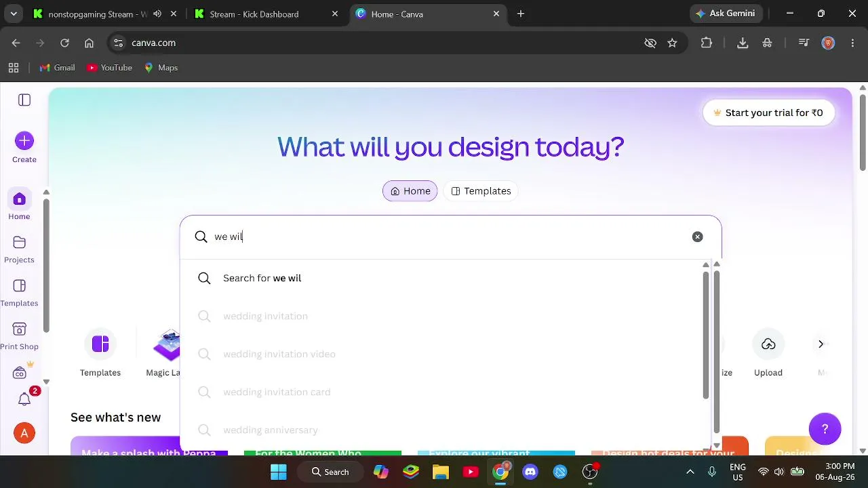
Task: Reload the Canva page
Action: pyautogui.click(x=64, y=43)
